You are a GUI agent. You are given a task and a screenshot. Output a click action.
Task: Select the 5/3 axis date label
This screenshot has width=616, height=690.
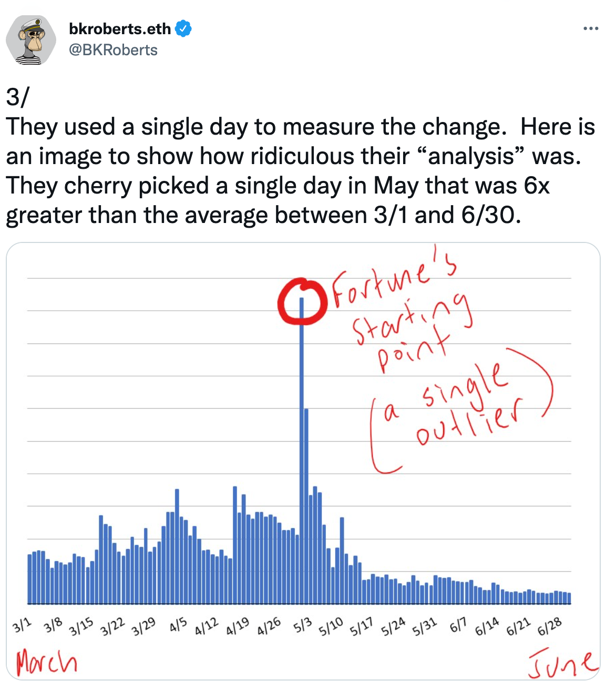(x=302, y=625)
